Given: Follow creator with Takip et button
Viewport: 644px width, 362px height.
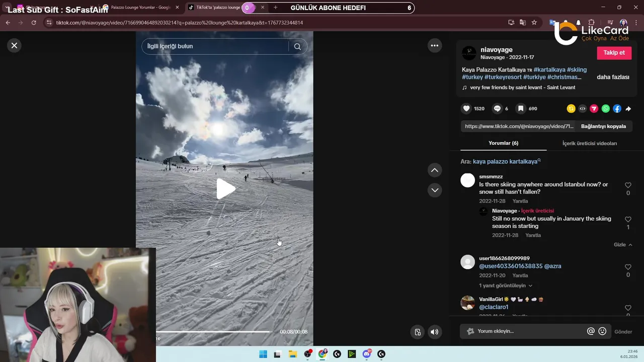Looking at the screenshot, I should (614, 53).
